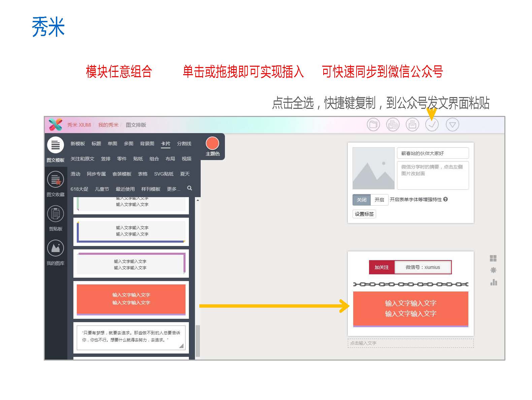Click 微信号：xiumius text box
532x400 pixels.
point(423,267)
